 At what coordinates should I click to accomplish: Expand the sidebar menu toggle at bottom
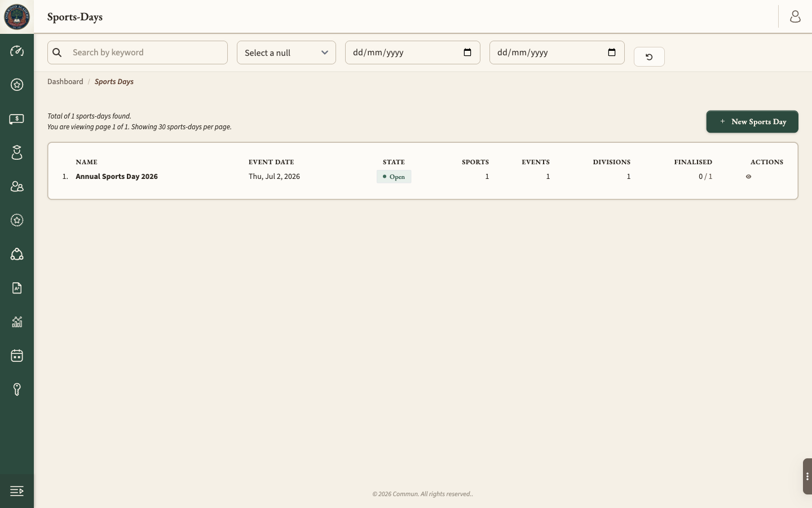[17, 491]
